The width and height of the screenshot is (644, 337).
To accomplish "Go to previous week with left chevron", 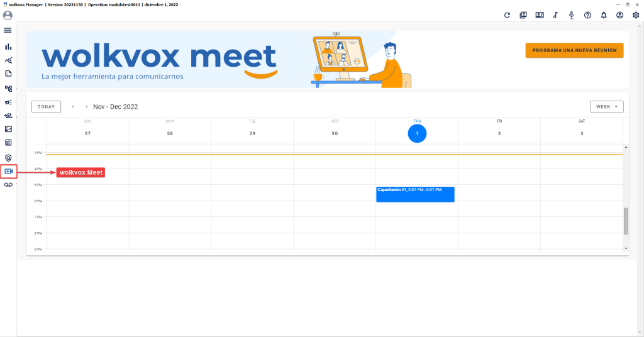I will point(73,107).
